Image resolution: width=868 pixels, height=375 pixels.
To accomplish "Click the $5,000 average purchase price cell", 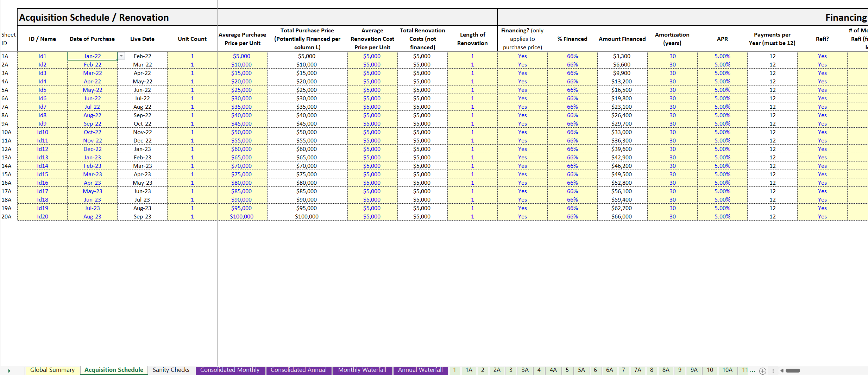I will click(242, 56).
